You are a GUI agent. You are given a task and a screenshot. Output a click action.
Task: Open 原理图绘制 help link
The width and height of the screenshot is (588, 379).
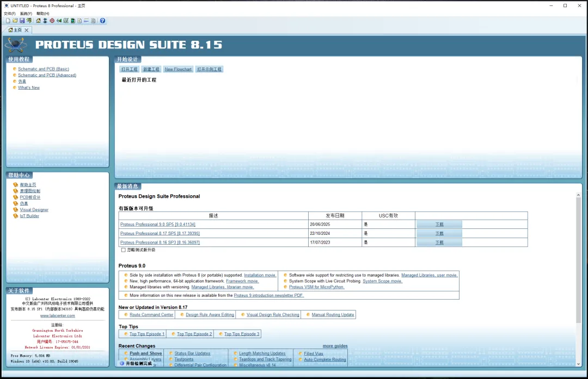click(30, 191)
